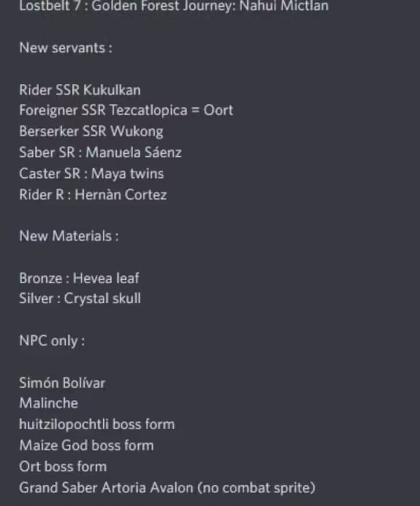This screenshot has height=506, width=420.
Task: Click 'Rider R : Hernàn Cortez' text
Action: click(93, 195)
